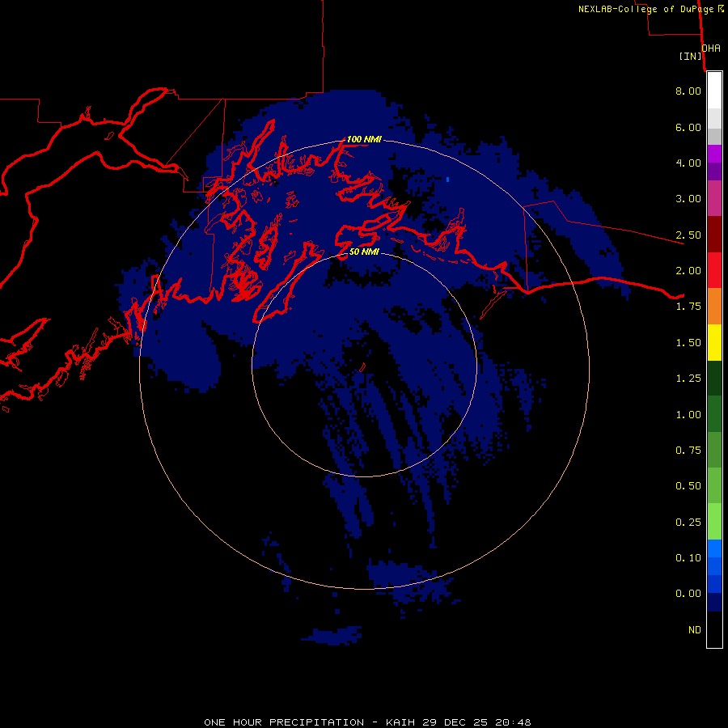
Task: Click the NEXLAB-College of DuPage credit text
Action: click(650, 9)
